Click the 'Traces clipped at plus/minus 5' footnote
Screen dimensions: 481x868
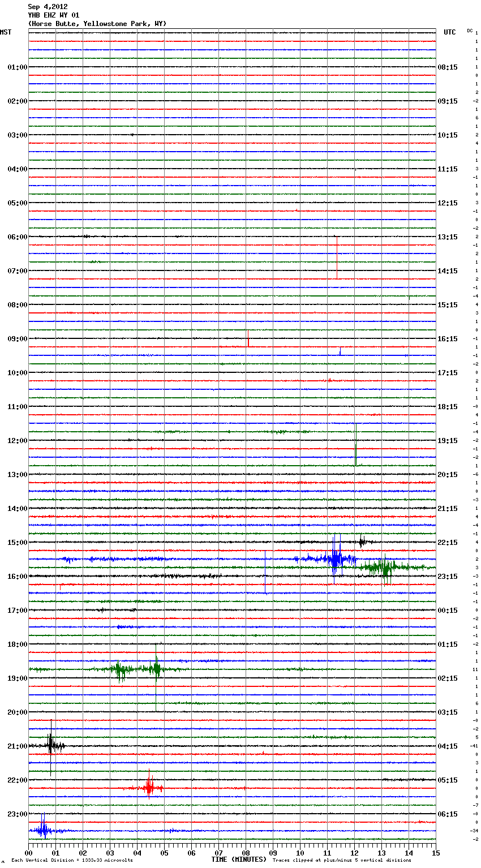tap(342, 861)
